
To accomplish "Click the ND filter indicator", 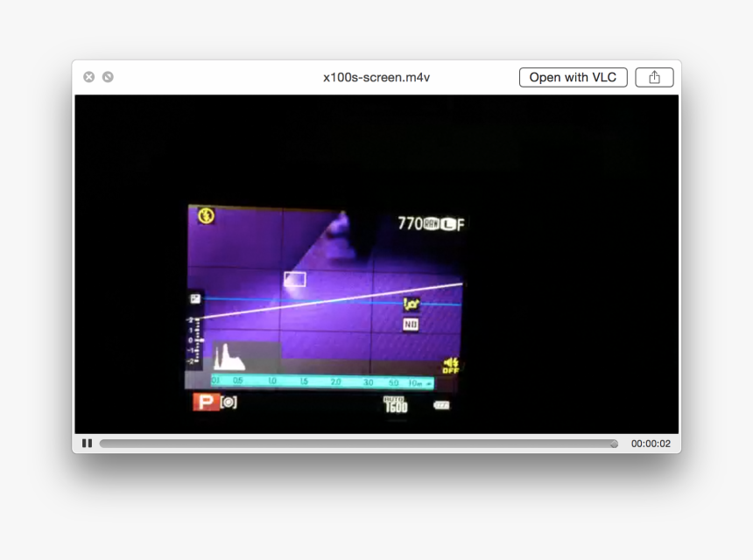I will click(x=411, y=325).
